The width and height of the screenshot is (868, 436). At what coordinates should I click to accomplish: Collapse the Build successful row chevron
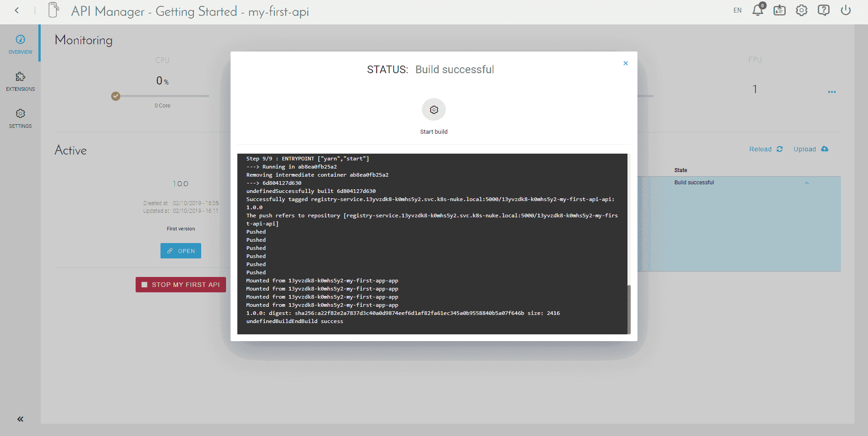[807, 183]
